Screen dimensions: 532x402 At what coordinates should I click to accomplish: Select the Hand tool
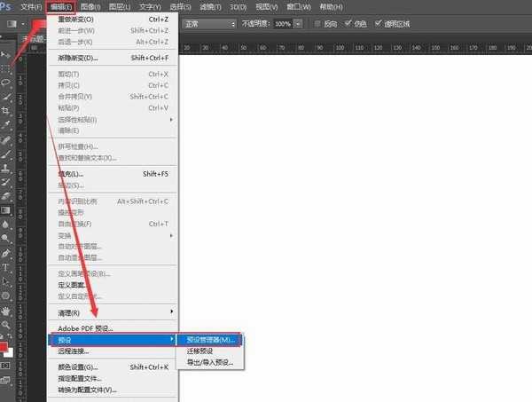point(7,311)
